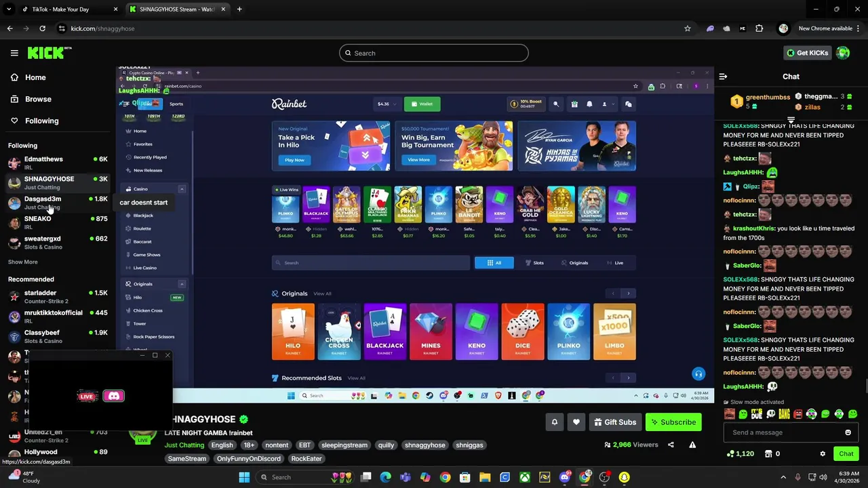The image size is (868, 488).
Task: Select the English tag
Action: [222, 445]
